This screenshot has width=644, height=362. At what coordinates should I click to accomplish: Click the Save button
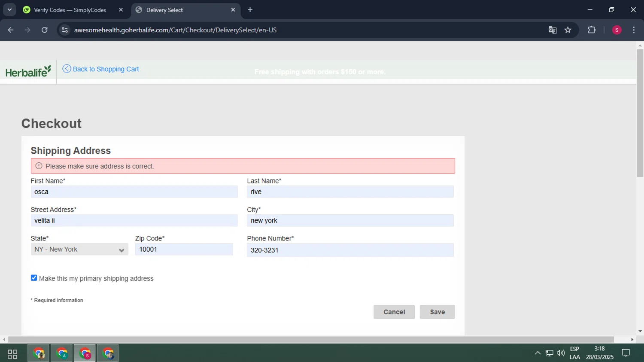pyautogui.click(x=437, y=312)
